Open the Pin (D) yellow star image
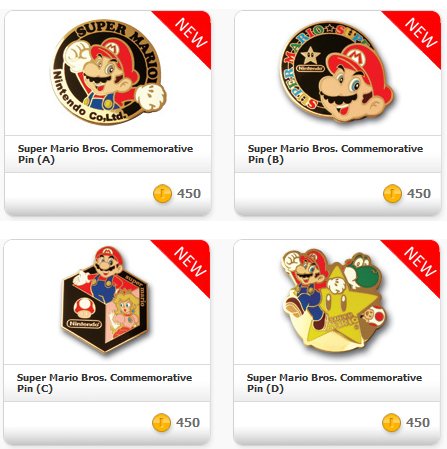This screenshot has height=449, width=447. (x=333, y=300)
